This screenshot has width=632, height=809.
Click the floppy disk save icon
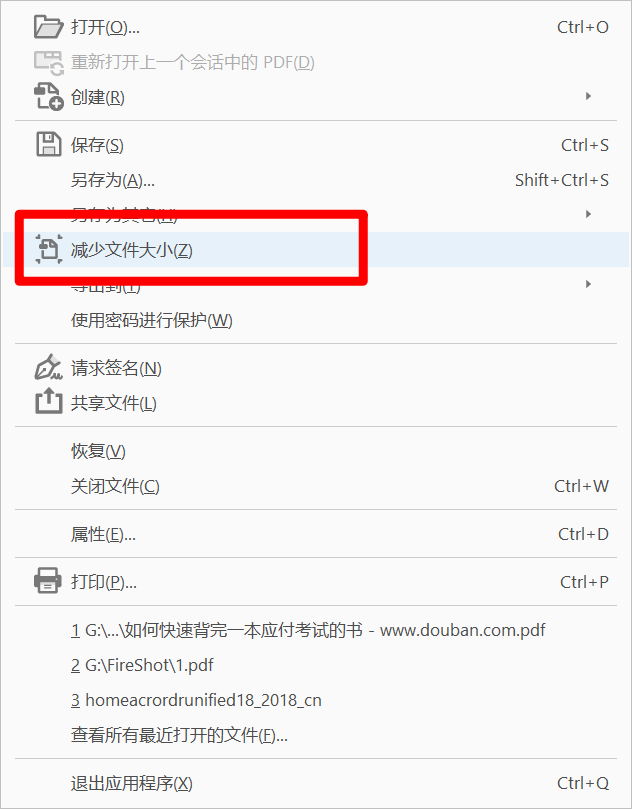(48, 144)
